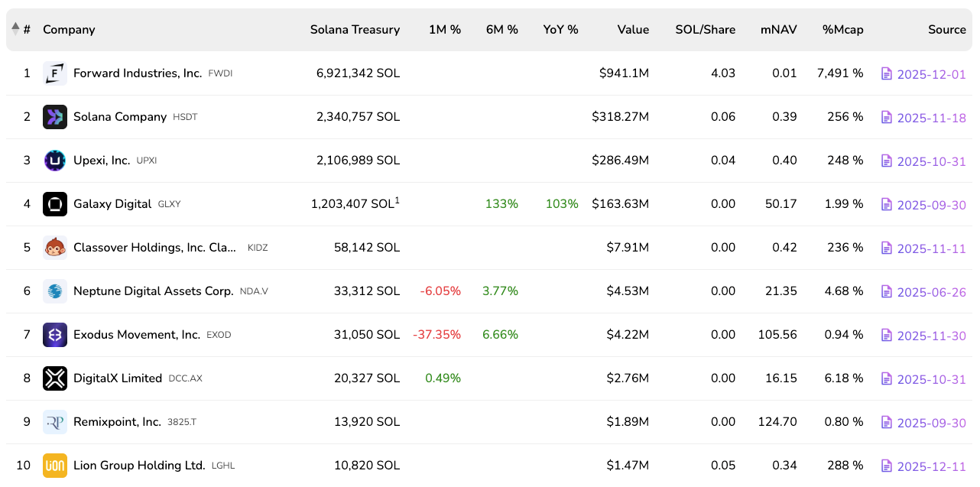The height and width of the screenshot is (487, 980).
Task: Click the Upexi logo icon
Action: click(x=55, y=161)
